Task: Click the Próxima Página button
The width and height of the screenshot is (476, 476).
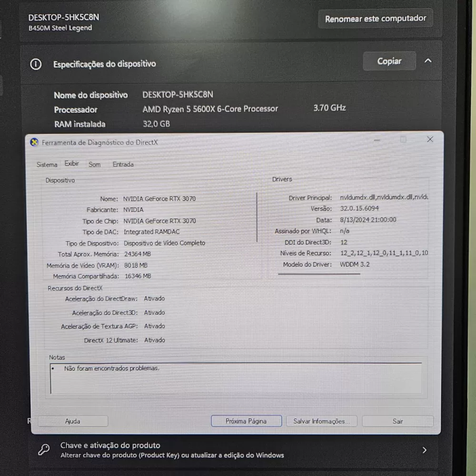Action: pyautogui.click(x=246, y=421)
